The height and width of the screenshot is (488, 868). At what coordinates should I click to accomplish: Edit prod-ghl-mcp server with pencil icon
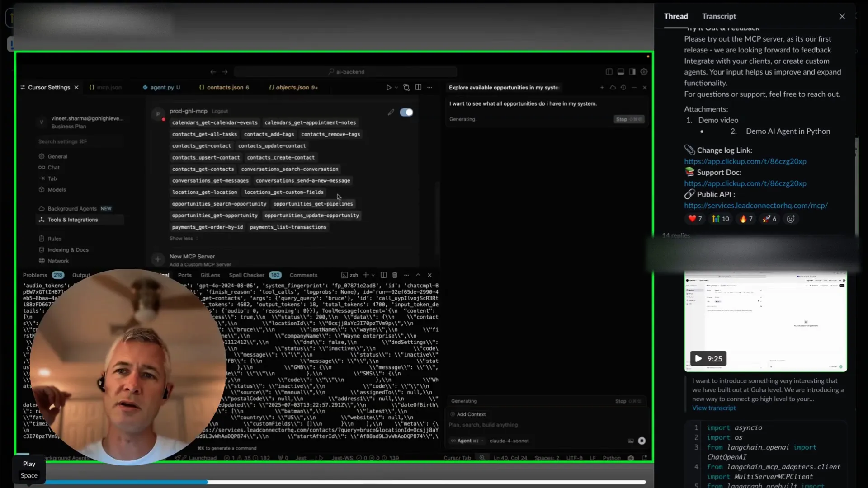click(x=391, y=112)
